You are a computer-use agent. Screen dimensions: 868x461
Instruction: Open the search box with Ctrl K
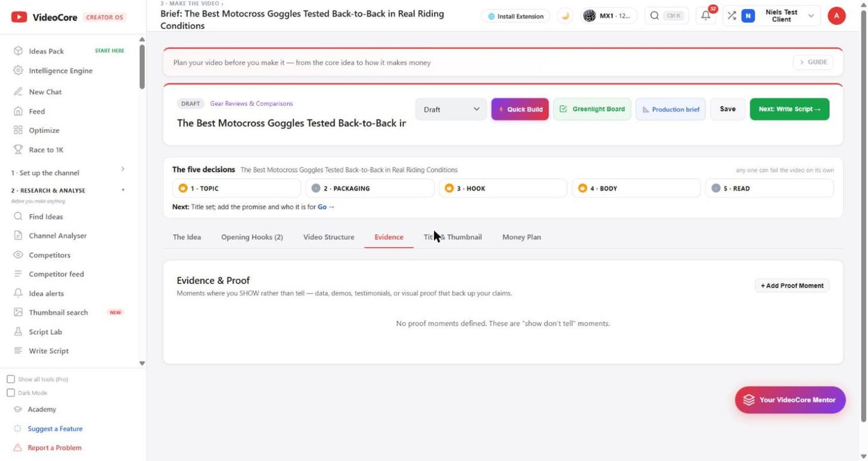(x=666, y=16)
